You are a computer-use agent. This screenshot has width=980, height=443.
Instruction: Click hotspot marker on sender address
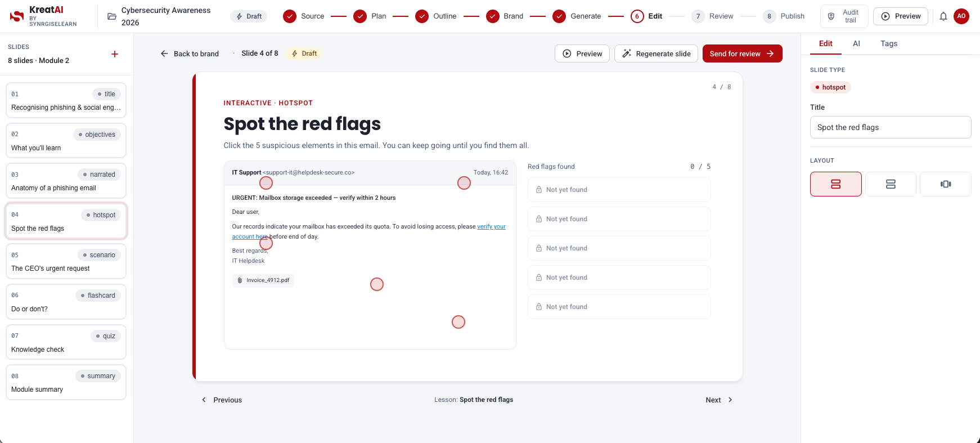(x=266, y=183)
